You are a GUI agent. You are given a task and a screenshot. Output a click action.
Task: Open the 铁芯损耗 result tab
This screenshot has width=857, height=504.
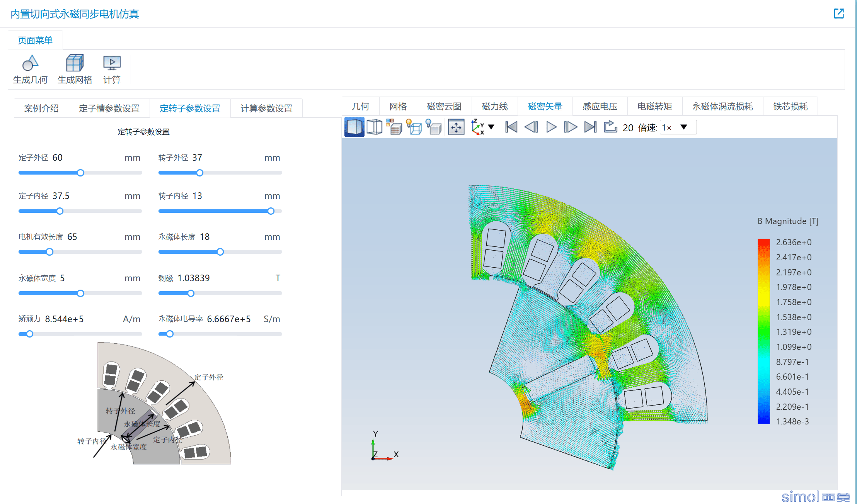pyautogui.click(x=790, y=106)
